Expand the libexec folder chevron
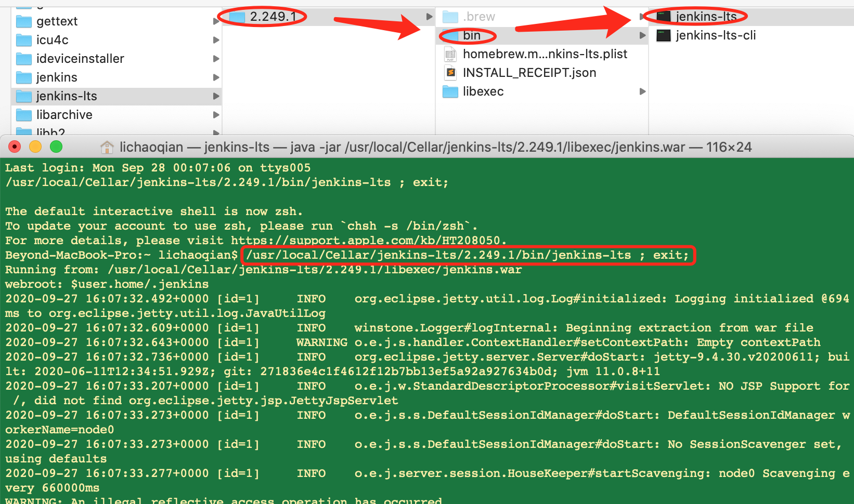The width and height of the screenshot is (854, 504). tap(642, 91)
